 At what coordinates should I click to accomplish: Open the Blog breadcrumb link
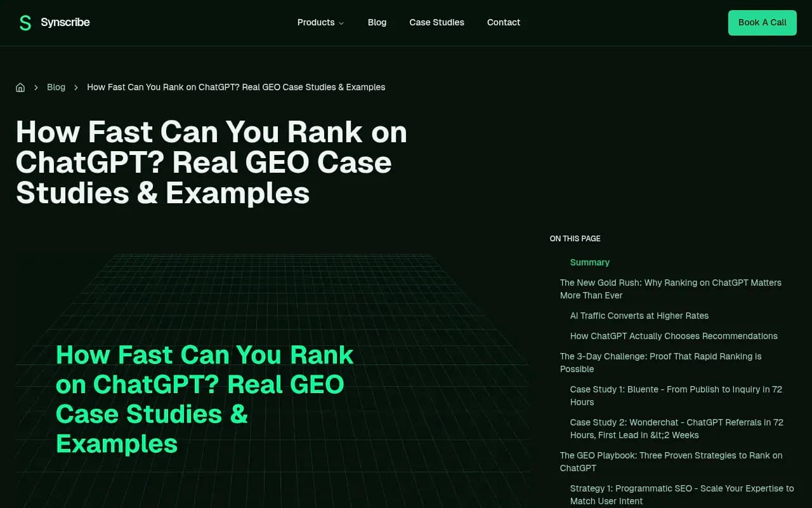(x=56, y=87)
